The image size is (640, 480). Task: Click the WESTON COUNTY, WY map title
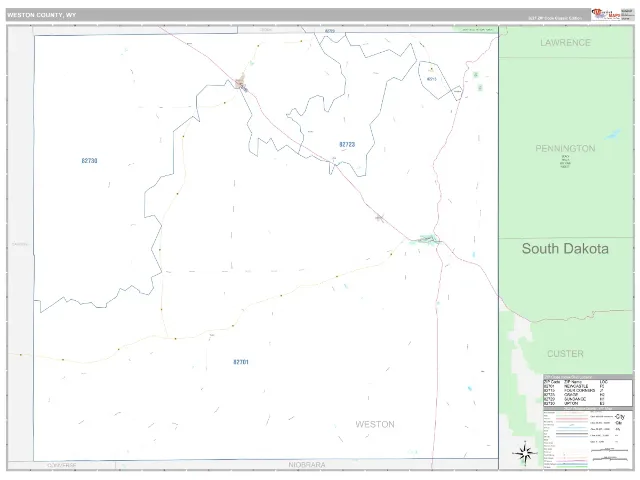tap(42, 15)
